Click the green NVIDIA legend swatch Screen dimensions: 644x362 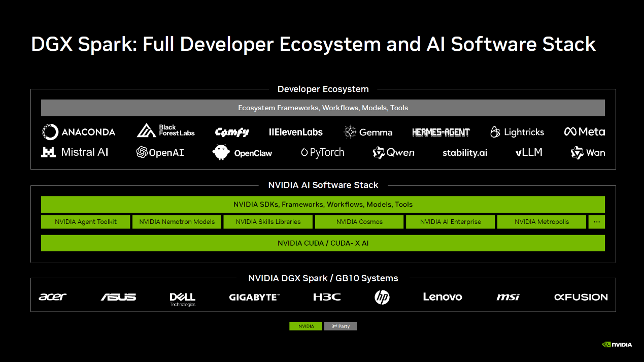tap(306, 326)
